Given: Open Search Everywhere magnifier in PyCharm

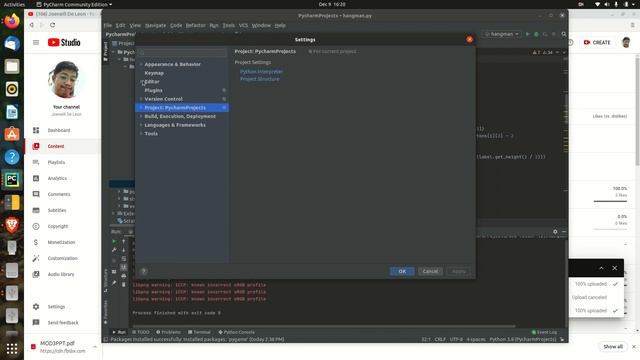Looking at the screenshot, I should click(x=564, y=34).
